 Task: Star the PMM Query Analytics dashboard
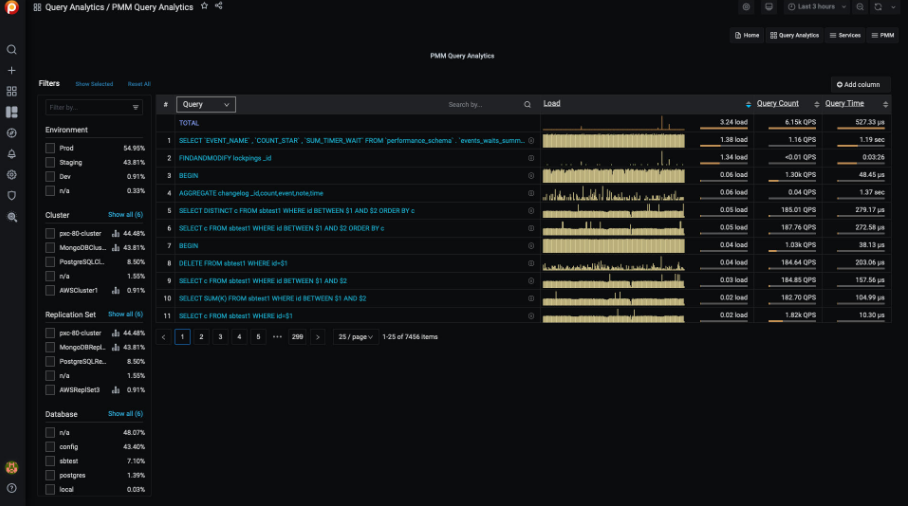(x=204, y=6)
